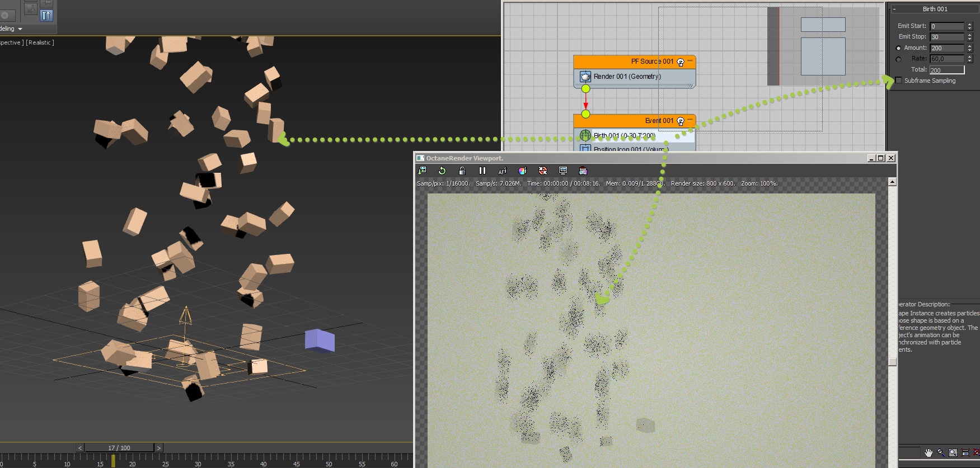Click the Particle View depot navigator thumbnail
The width and height of the screenshot is (980, 468).
823,46
